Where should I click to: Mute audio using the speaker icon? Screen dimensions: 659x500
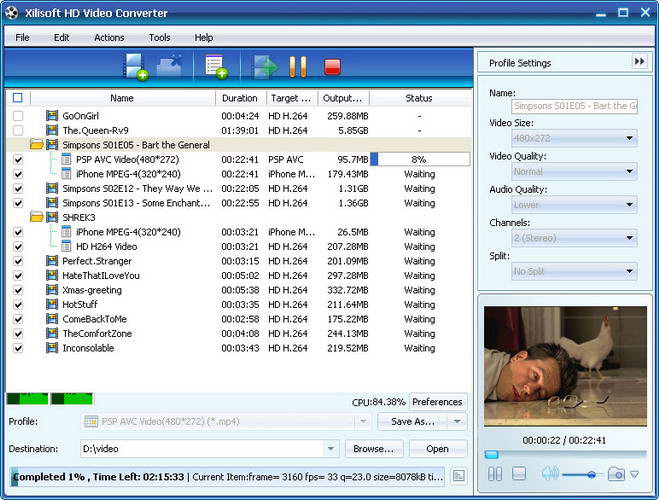(549, 474)
